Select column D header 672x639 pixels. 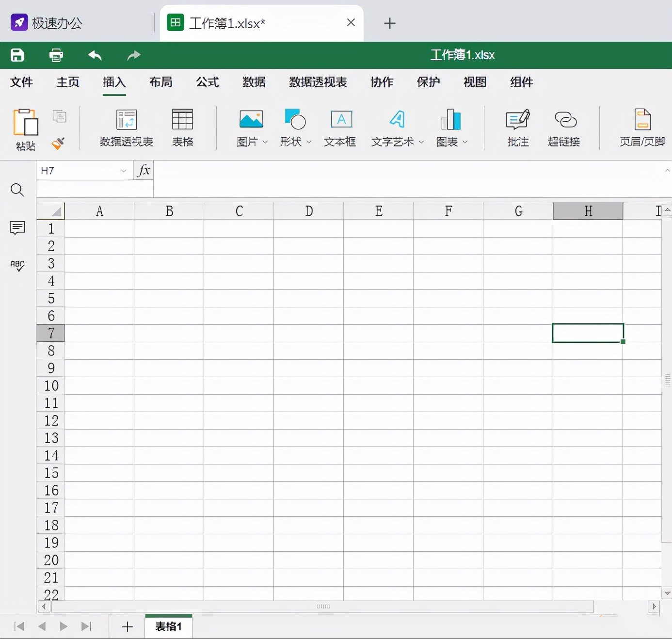[x=309, y=211]
